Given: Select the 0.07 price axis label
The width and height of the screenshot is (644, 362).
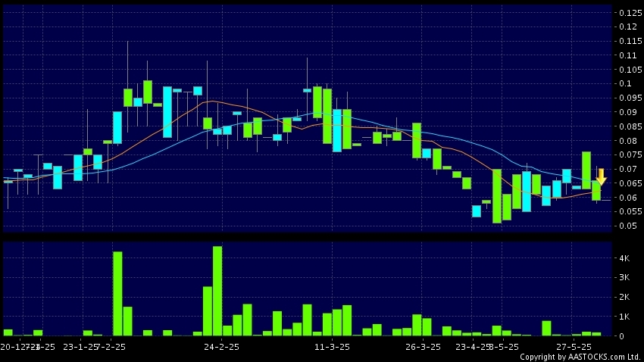Looking at the screenshot, I should [x=628, y=169].
